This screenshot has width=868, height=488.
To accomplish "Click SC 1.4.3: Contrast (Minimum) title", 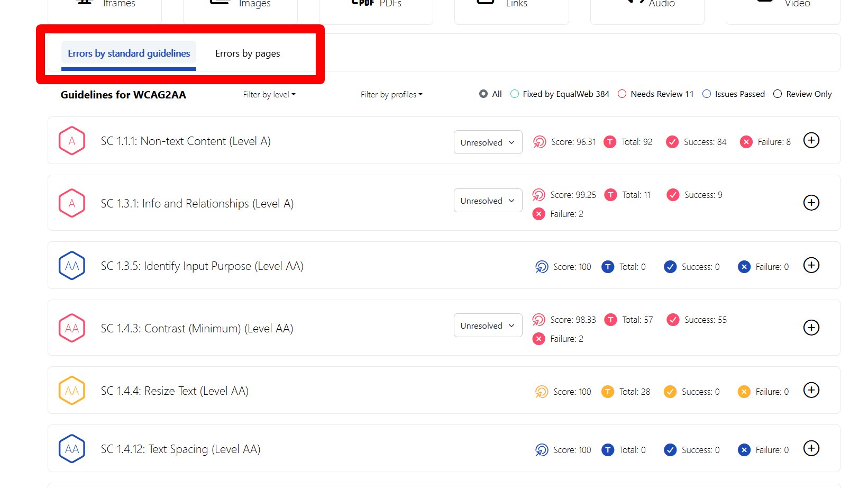I will (197, 329).
